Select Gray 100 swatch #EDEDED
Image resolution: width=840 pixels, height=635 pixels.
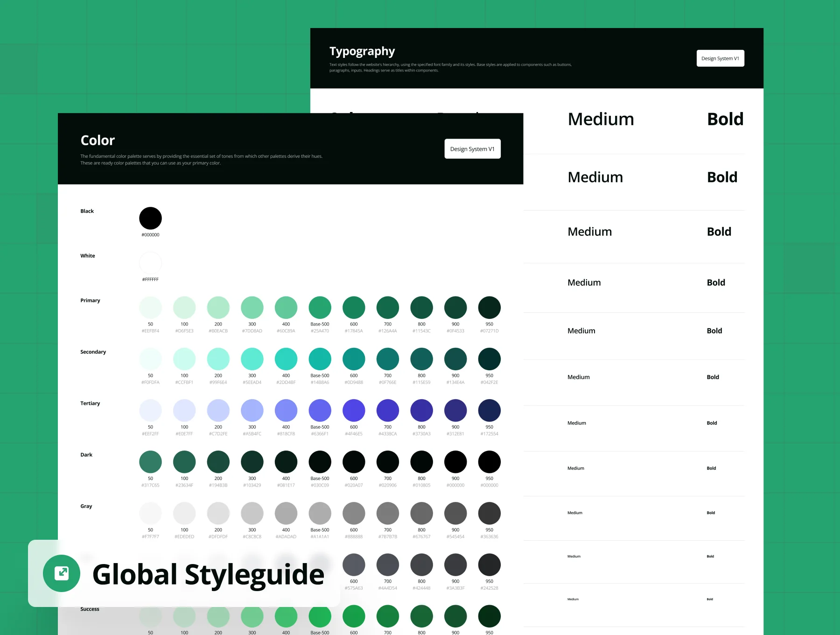click(184, 513)
